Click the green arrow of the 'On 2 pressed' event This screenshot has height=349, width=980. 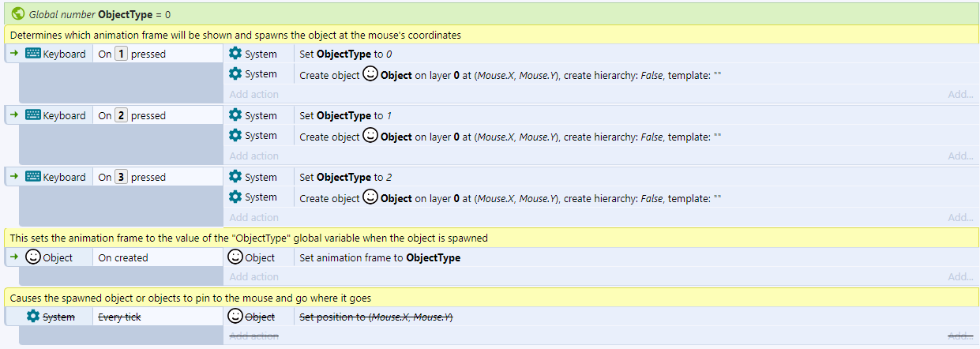tap(13, 115)
